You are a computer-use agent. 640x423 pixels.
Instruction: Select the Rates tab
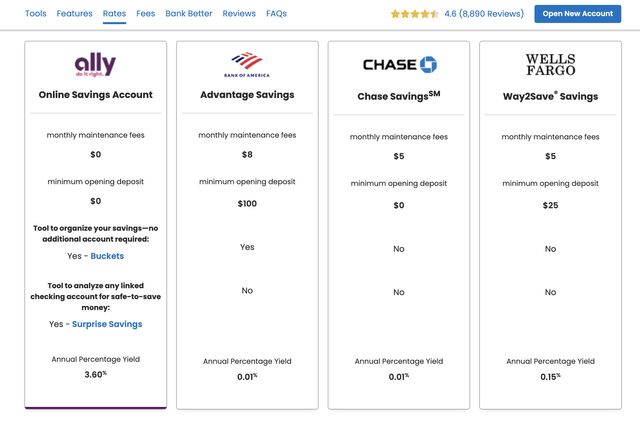[114, 14]
